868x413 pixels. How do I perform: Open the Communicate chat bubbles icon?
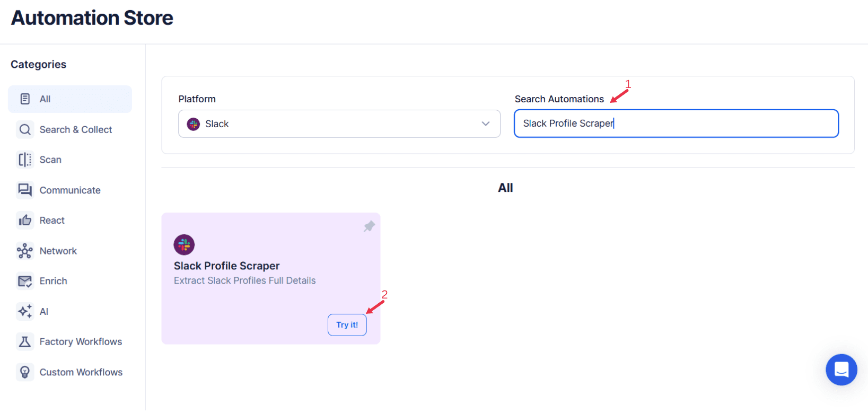(x=25, y=190)
